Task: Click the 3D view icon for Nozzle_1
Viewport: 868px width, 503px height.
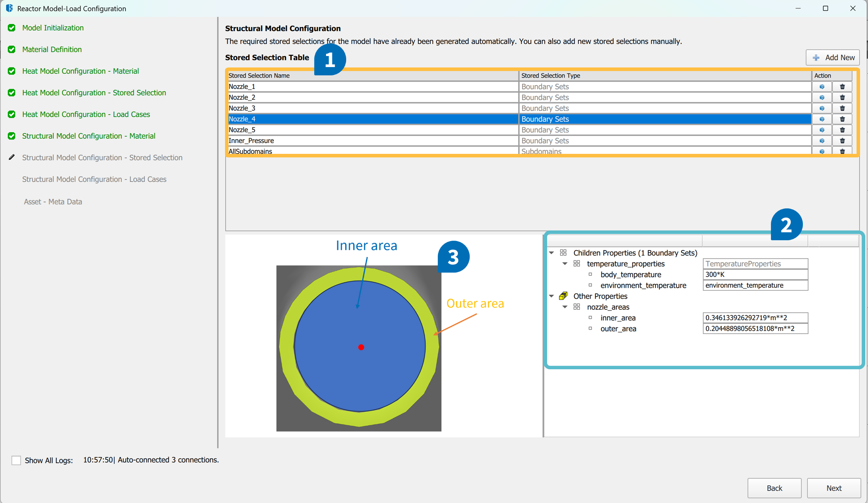Action: [822, 86]
